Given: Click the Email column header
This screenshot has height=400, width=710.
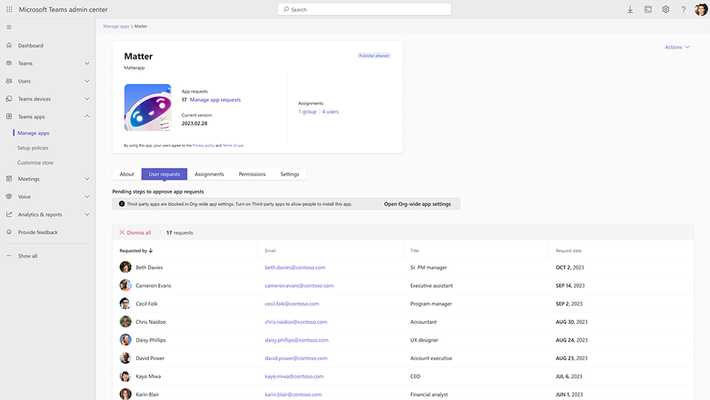Looking at the screenshot, I should pyautogui.click(x=270, y=251).
